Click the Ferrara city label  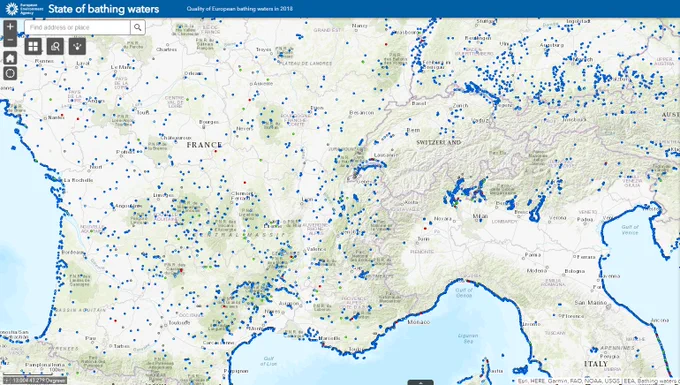point(585,257)
